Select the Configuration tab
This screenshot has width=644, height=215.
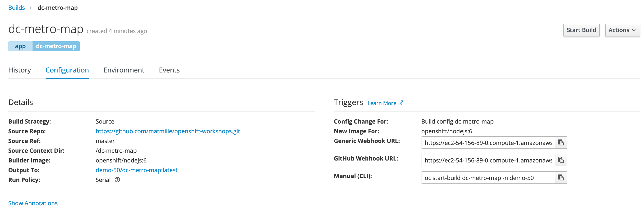(x=67, y=70)
